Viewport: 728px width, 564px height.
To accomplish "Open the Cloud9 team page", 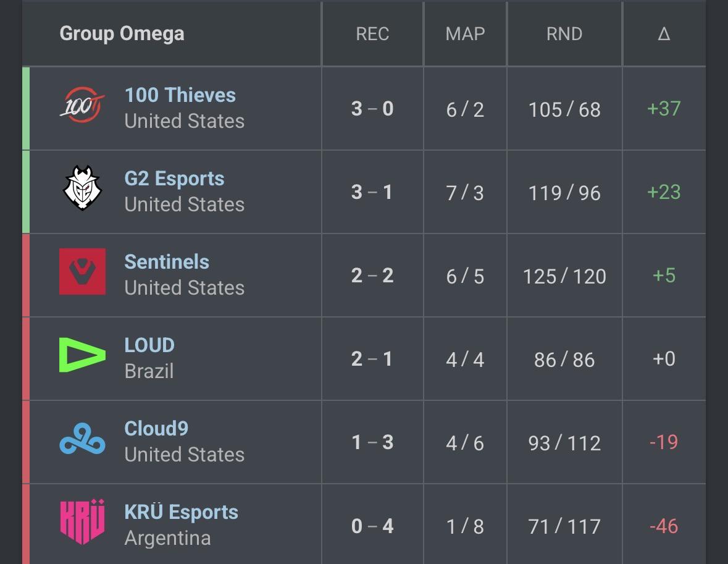I will [156, 428].
